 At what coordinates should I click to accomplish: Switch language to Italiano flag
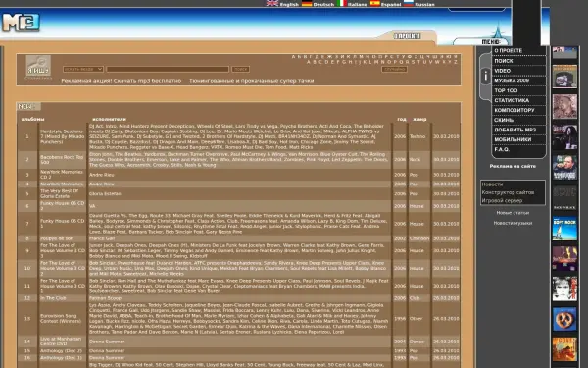(x=342, y=3)
